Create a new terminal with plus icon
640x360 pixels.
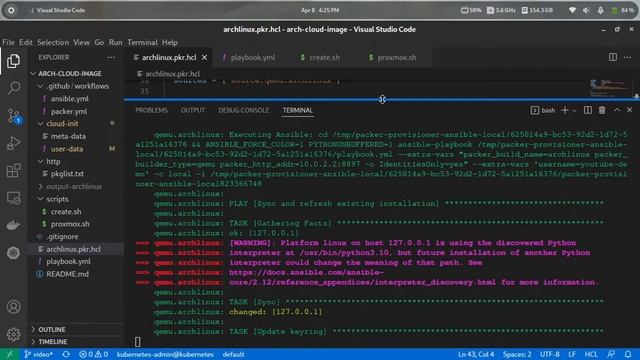point(565,110)
